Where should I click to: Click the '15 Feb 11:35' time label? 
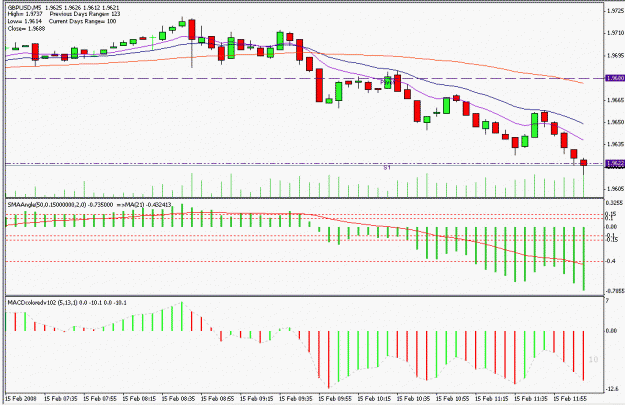point(531,398)
